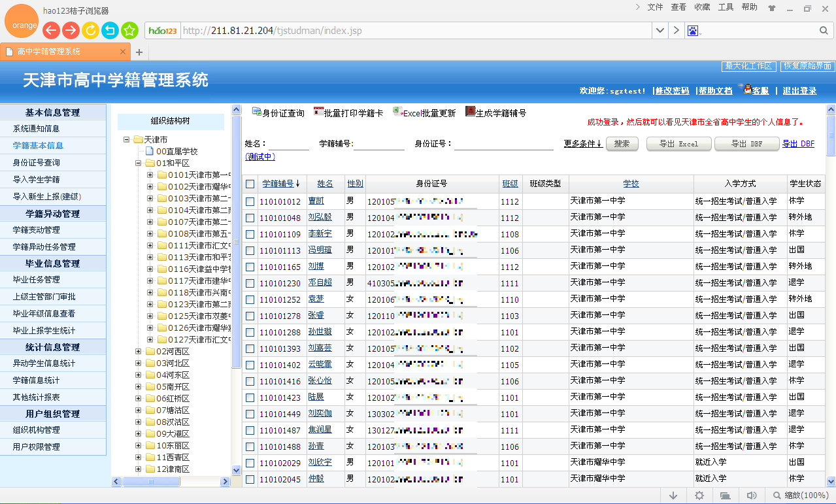Expand the 05南开区 tree node

tap(138, 386)
